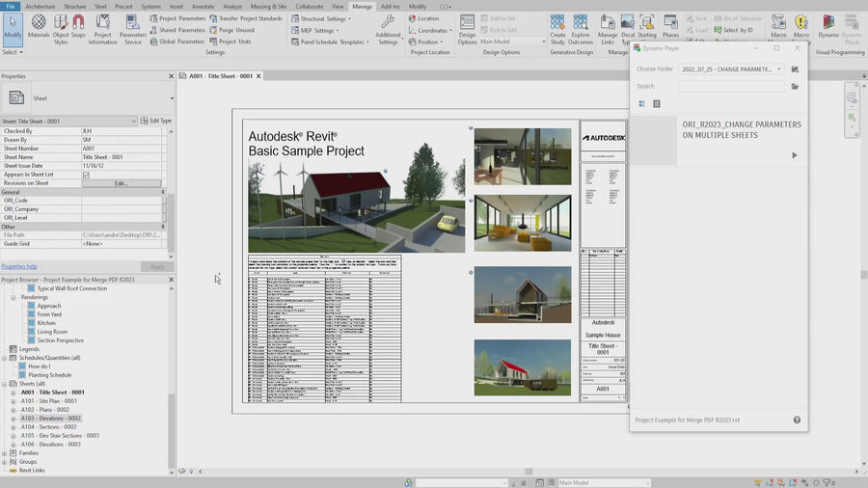The image size is (868, 488).
Task: Click Select by ID
Action: click(734, 30)
